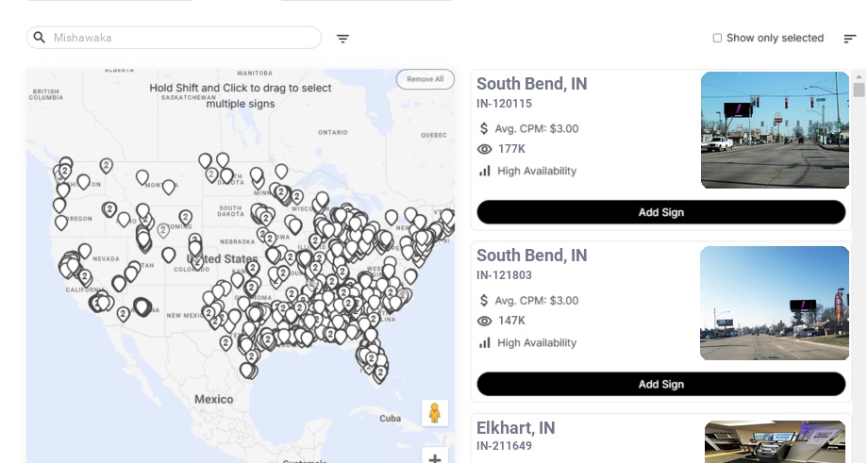Open the Elkhart, IN listing thumbnail
The image size is (868, 463).
(x=775, y=441)
